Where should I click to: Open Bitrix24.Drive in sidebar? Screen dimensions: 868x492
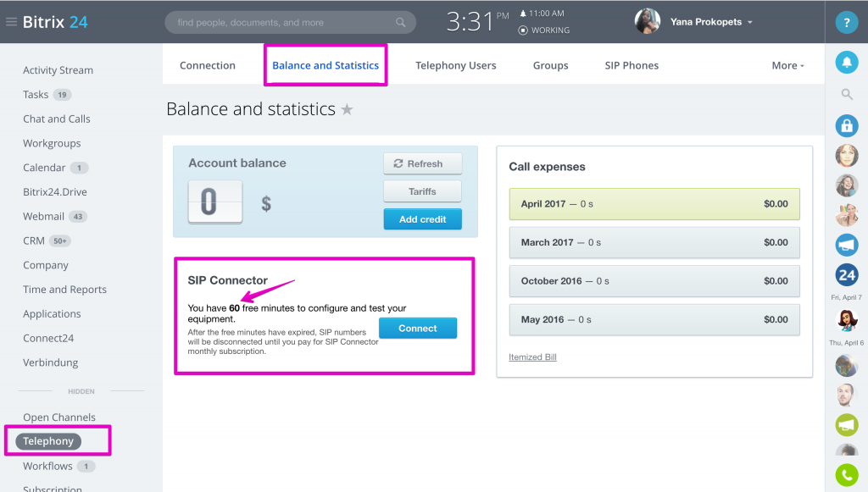[55, 192]
